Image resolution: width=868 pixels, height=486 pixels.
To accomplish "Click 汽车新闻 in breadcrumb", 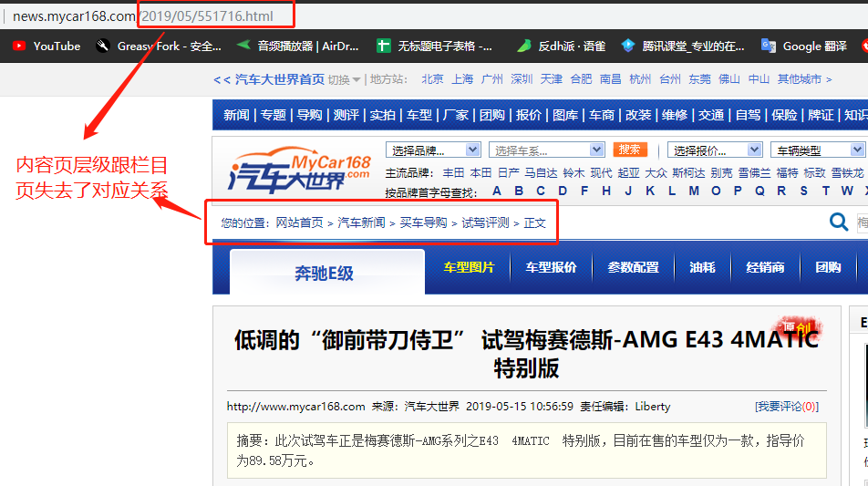I will coord(361,222).
